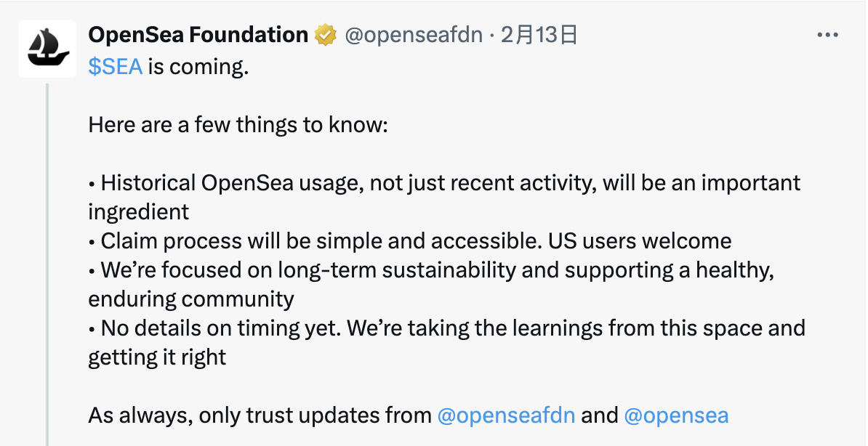Click the "As always, only trust updates from" text
Image resolution: width=868 pixels, height=446 pixels.
260,415
